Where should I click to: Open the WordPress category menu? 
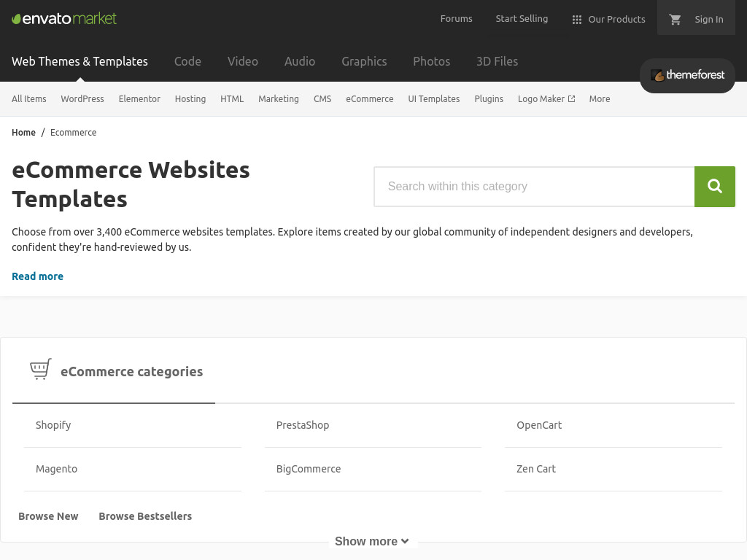coord(82,98)
